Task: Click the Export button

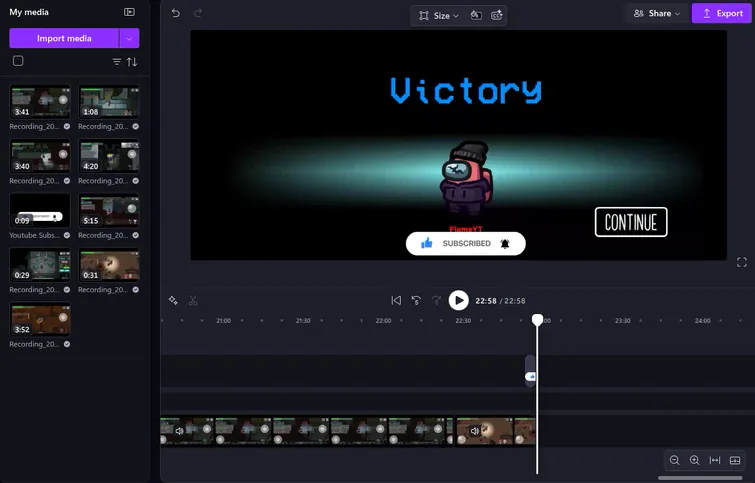Action: pyautogui.click(x=722, y=13)
